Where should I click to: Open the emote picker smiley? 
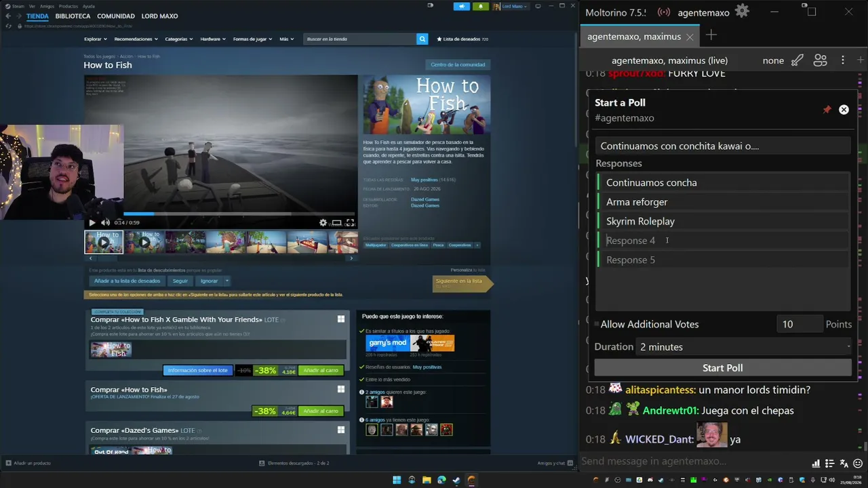pos(858,464)
